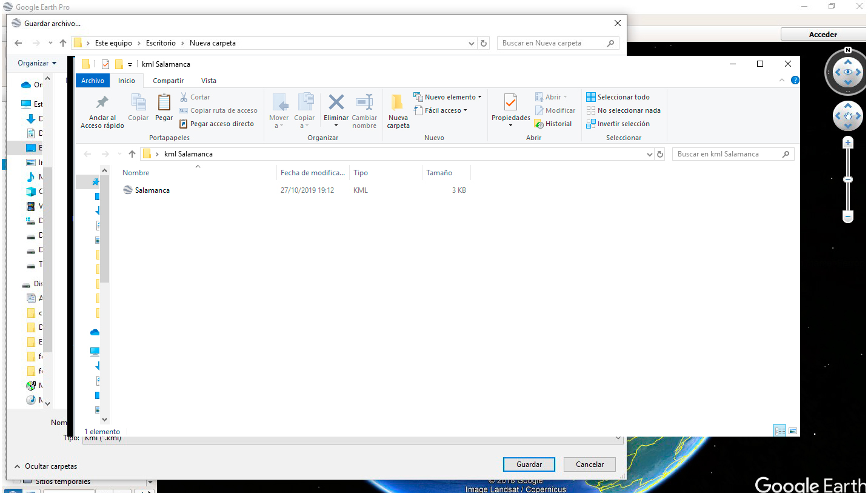Open the Historial command
868x493 pixels.
click(553, 124)
